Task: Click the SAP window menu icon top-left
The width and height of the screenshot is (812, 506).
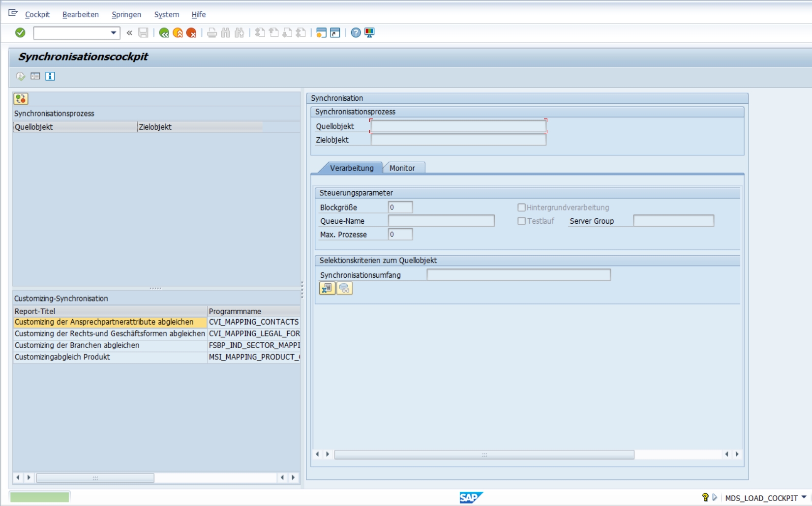Action: (x=13, y=13)
